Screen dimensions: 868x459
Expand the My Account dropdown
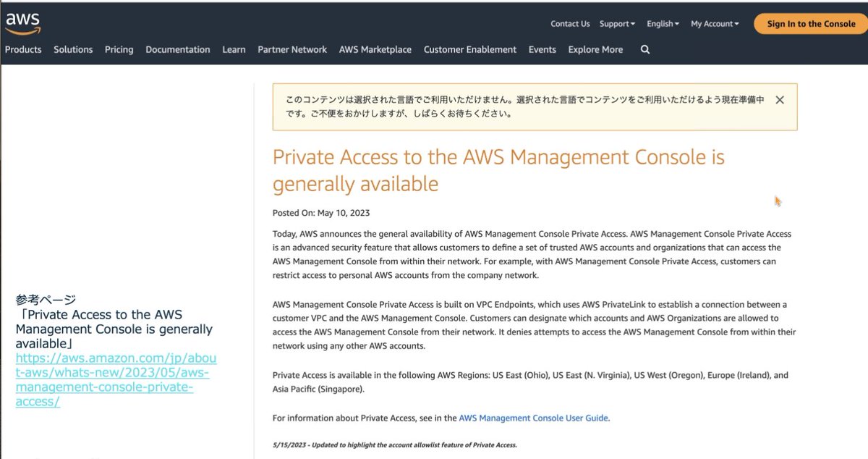[x=715, y=24]
